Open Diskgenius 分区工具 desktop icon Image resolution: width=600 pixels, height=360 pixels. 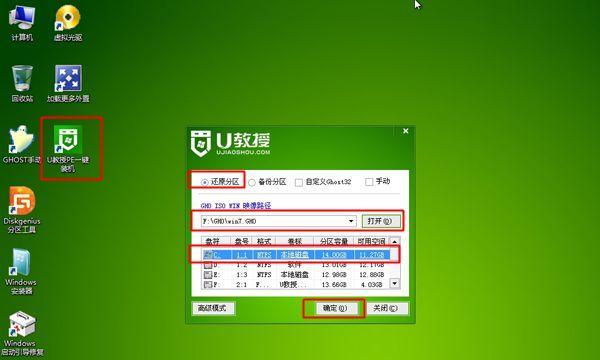click(22, 210)
